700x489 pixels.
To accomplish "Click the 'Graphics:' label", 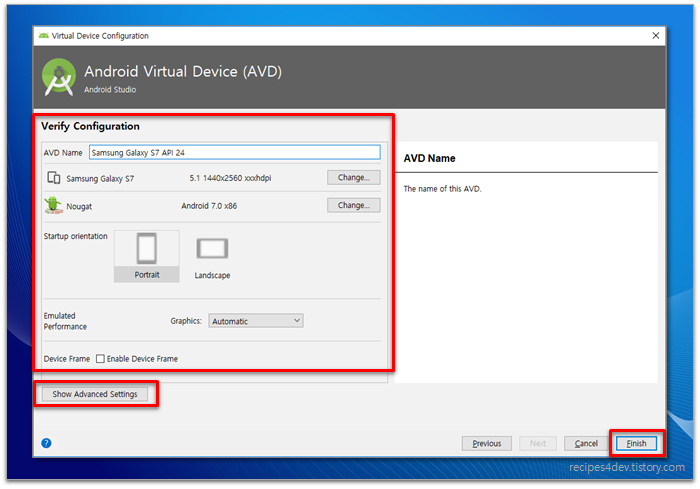I will (x=186, y=321).
